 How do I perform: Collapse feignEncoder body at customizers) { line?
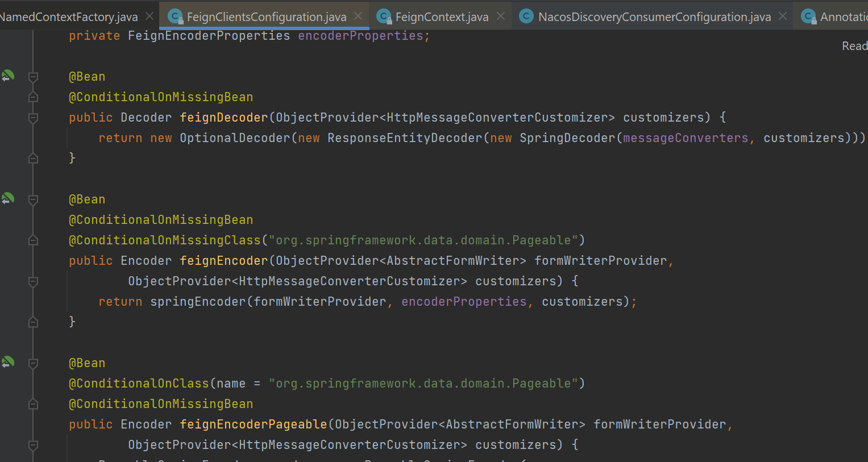coord(34,281)
